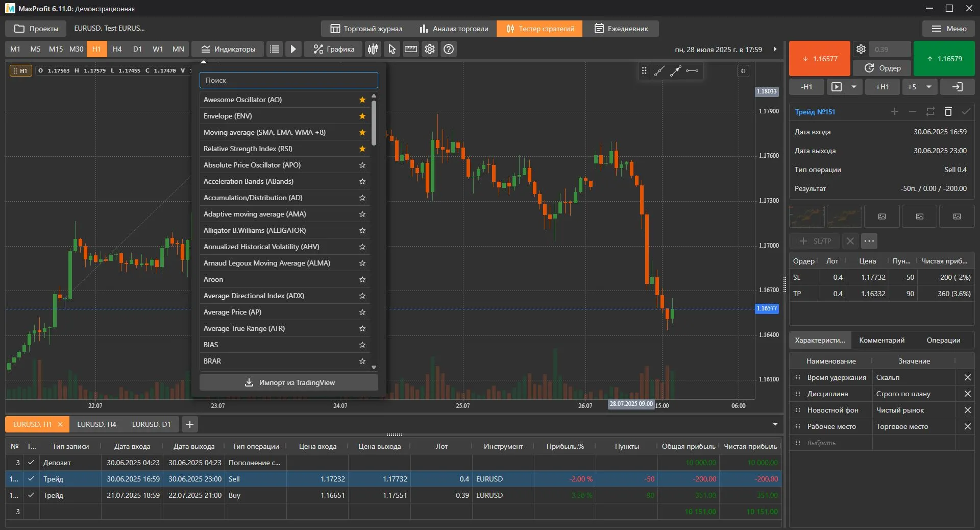The width and height of the screenshot is (980, 530).
Task: Favorite Average True Range (ATR) star
Action: (x=362, y=328)
